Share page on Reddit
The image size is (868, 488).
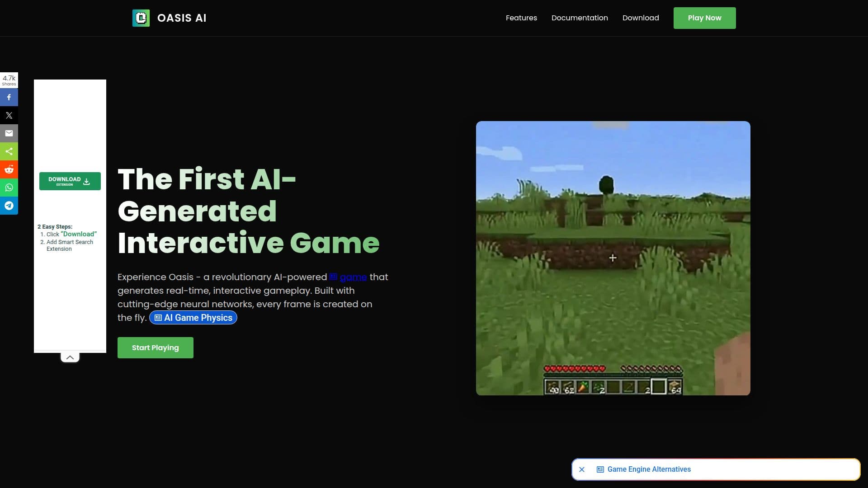9,169
